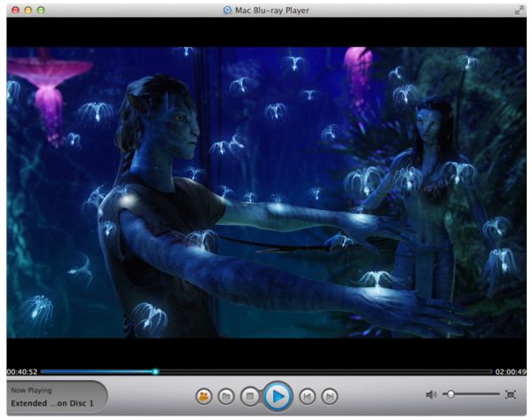The width and height of the screenshot is (532, 420).
Task: Click the elapsed time 00:40:52
Action: point(22,372)
